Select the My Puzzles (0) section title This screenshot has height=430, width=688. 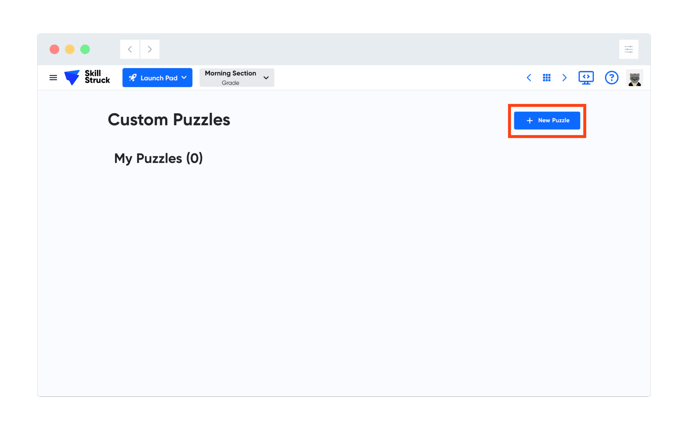(x=158, y=158)
